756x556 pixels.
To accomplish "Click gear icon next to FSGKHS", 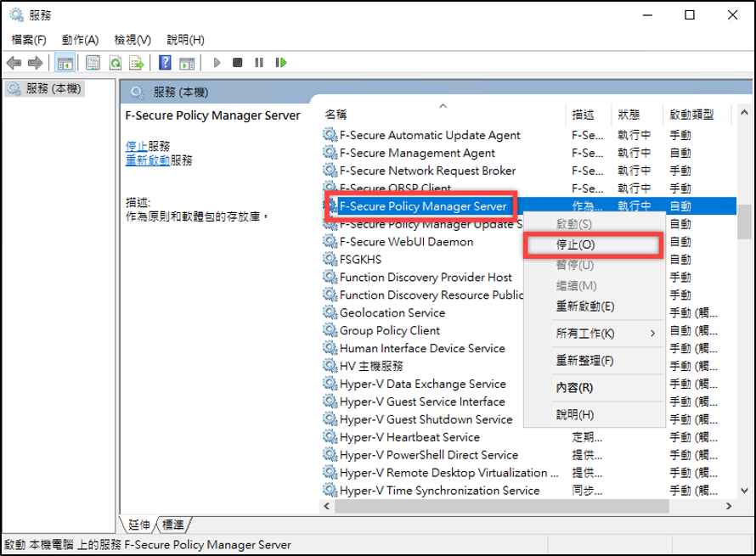I will 330,259.
